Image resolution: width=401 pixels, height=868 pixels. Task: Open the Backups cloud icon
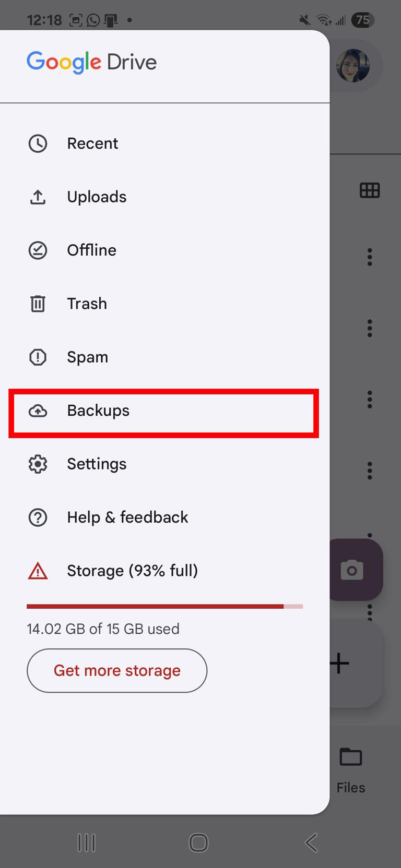click(x=37, y=412)
